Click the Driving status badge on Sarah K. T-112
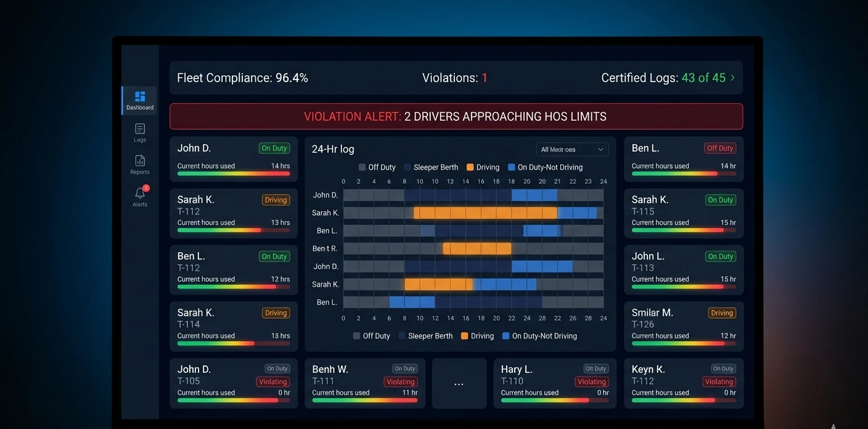 pyautogui.click(x=276, y=200)
